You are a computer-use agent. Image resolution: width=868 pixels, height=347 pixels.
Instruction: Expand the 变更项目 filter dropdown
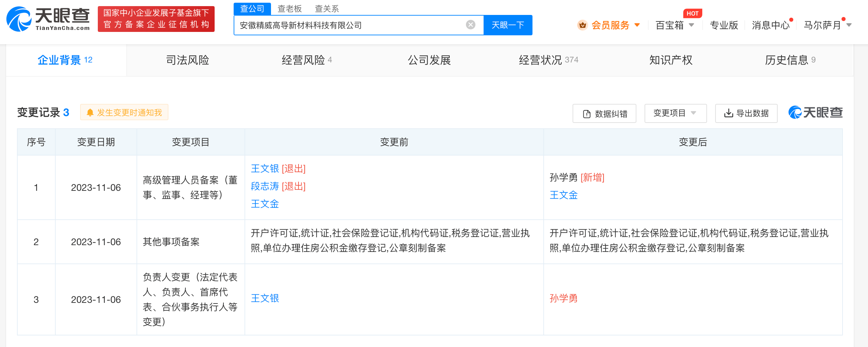coord(675,113)
